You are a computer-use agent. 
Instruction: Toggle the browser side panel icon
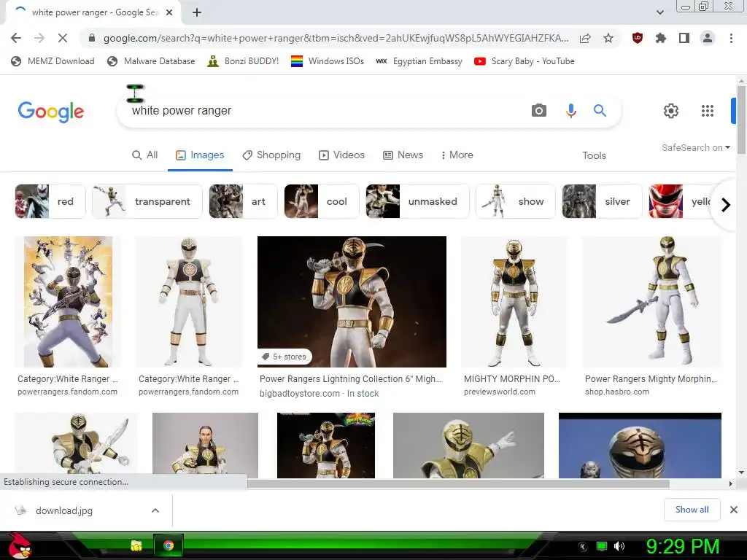684,38
